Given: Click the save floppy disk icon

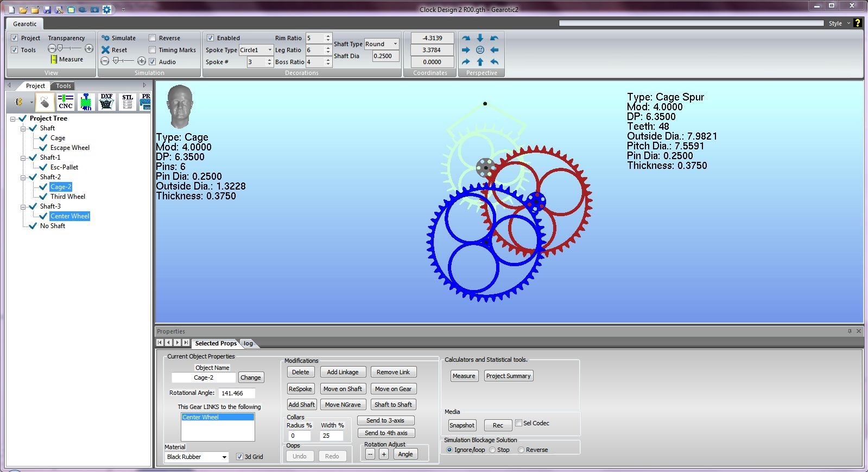Looking at the screenshot, I should click(x=47, y=10).
